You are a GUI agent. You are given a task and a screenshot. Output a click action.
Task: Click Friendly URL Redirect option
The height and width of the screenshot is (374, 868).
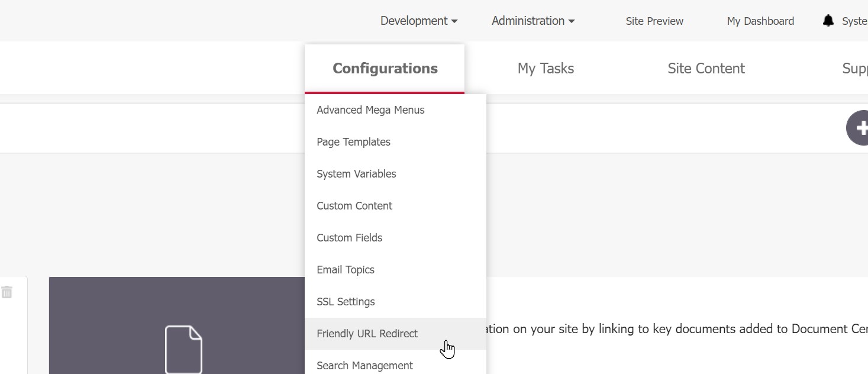[x=367, y=334]
